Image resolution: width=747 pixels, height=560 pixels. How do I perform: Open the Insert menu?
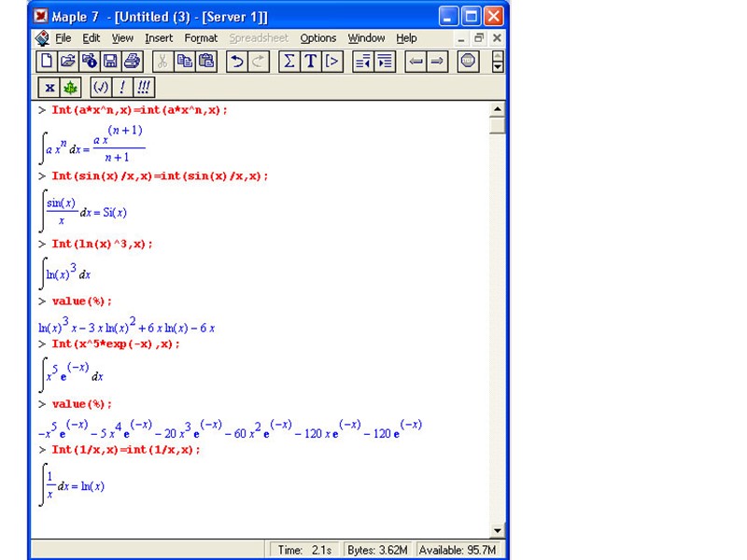click(x=159, y=38)
